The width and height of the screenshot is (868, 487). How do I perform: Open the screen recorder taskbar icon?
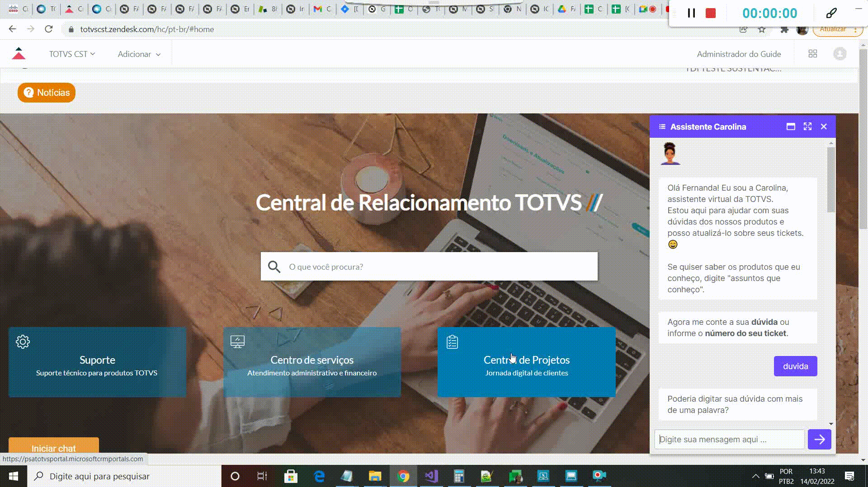coord(599,476)
